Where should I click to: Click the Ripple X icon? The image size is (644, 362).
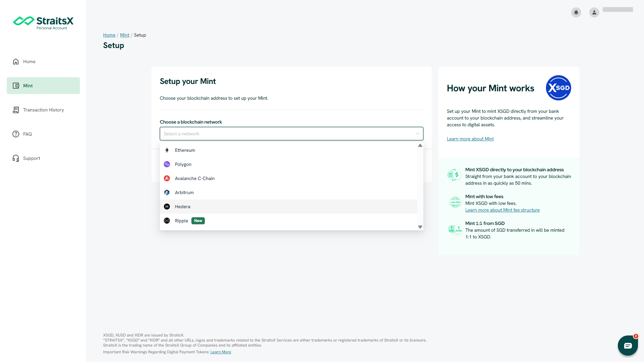pyautogui.click(x=167, y=221)
